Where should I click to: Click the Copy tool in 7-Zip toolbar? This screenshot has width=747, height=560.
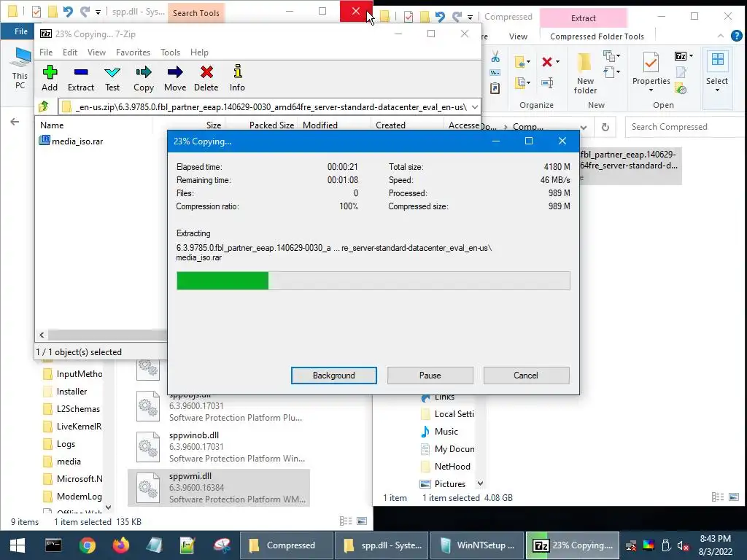[x=144, y=79]
